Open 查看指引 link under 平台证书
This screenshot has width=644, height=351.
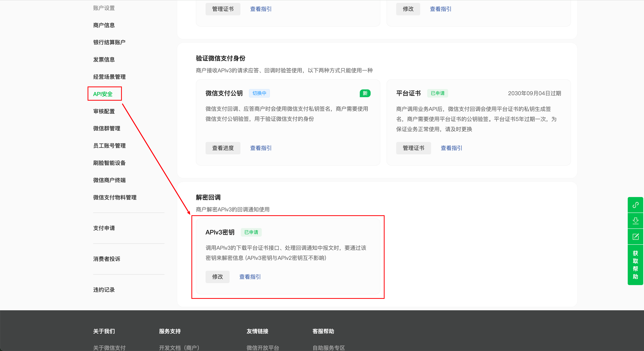coord(451,148)
